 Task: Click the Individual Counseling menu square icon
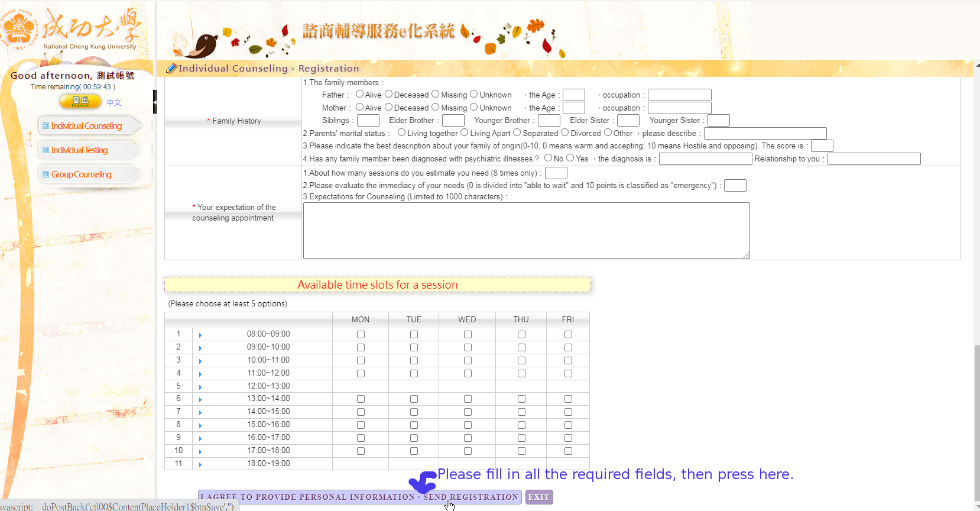[x=46, y=126]
